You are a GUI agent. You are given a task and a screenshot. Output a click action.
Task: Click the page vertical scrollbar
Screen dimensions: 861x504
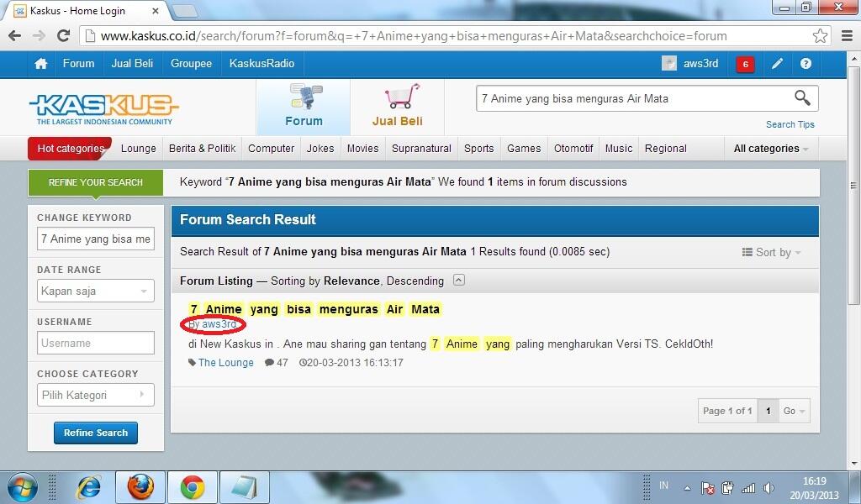(x=854, y=186)
